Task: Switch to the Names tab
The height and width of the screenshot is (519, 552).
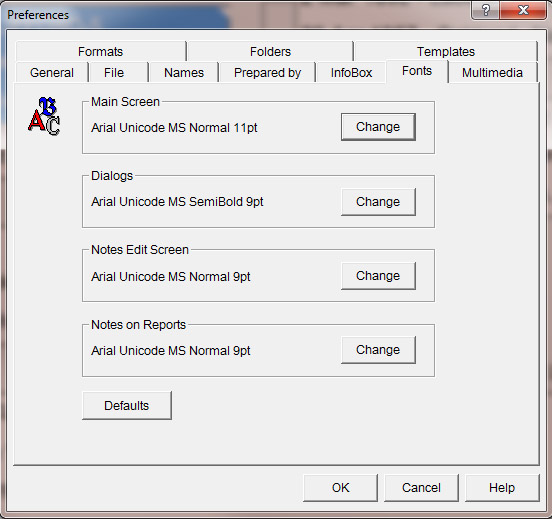Action: tap(184, 73)
